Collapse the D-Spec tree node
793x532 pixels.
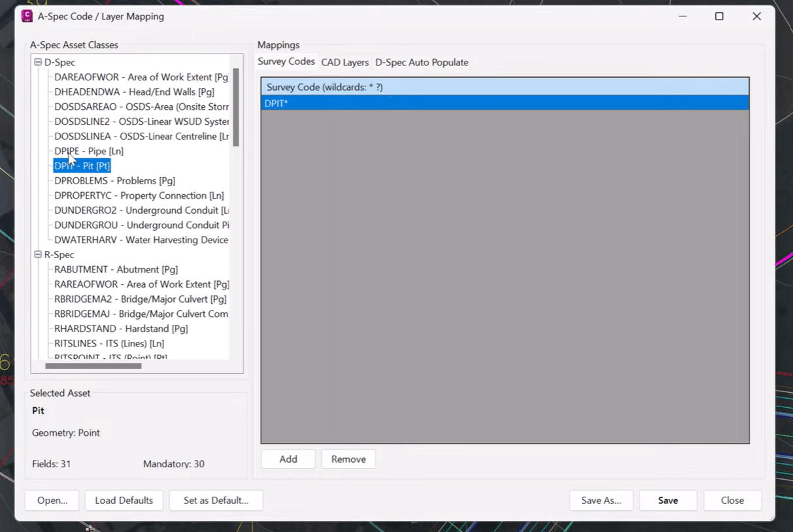coord(38,63)
